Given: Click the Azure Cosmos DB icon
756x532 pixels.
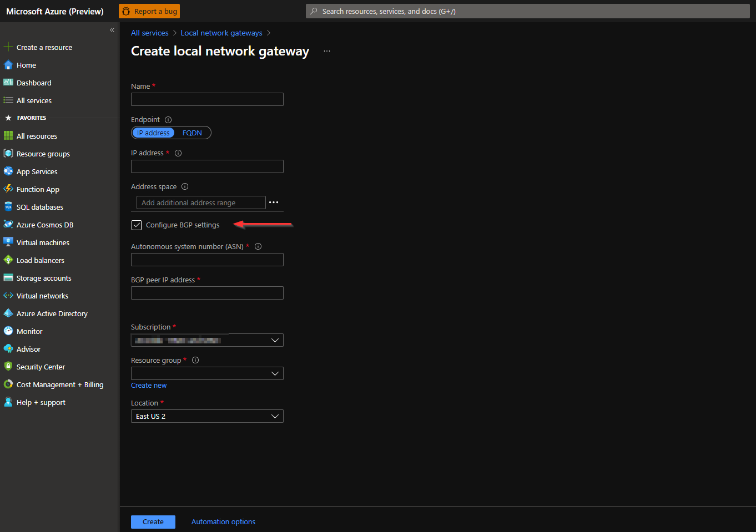Looking at the screenshot, I should tap(8, 225).
